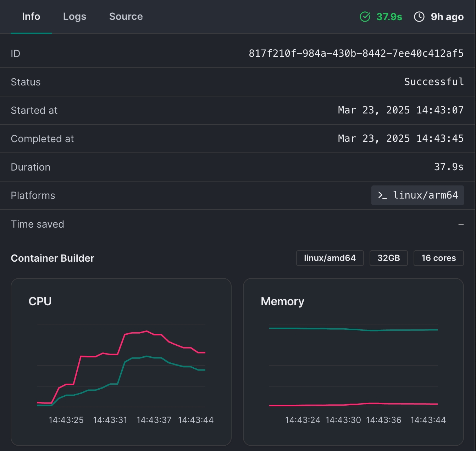Select the Info tab
The width and height of the screenshot is (476, 451).
point(31,17)
